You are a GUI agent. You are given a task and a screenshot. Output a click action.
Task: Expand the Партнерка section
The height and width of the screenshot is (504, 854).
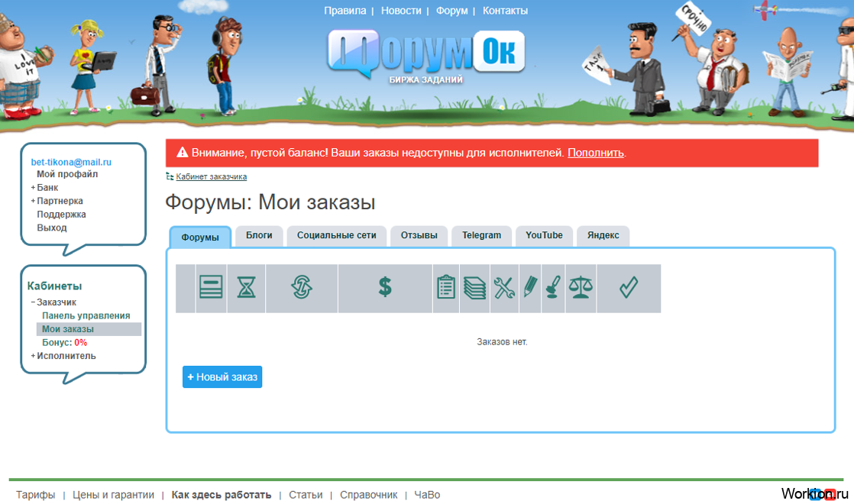tap(60, 201)
